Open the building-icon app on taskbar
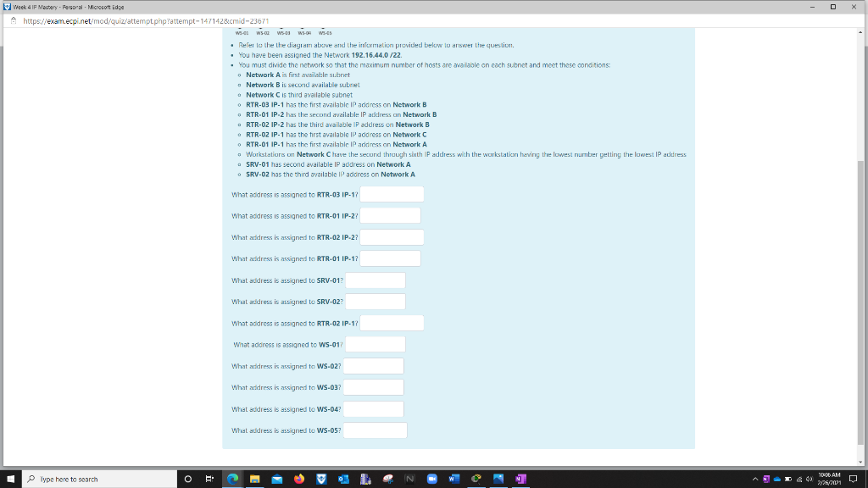Image resolution: width=868 pixels, height=488 pixels. click(x=365, y=480)
